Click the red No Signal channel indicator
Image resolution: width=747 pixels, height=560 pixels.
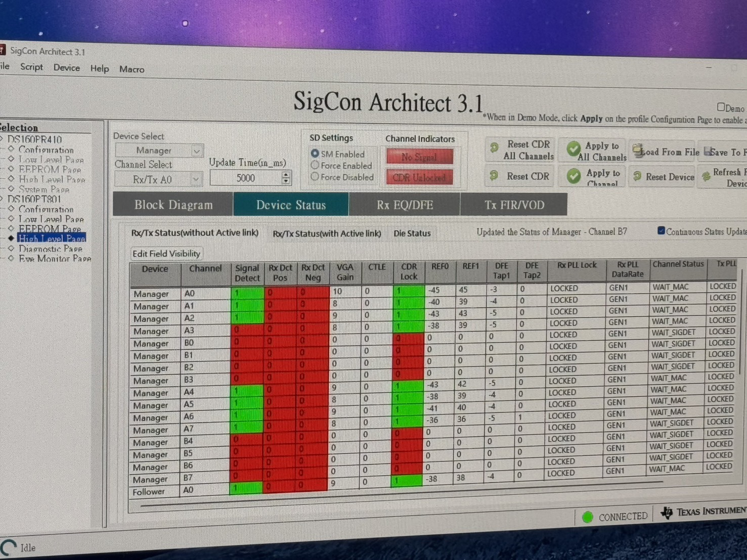coord(419,156)
